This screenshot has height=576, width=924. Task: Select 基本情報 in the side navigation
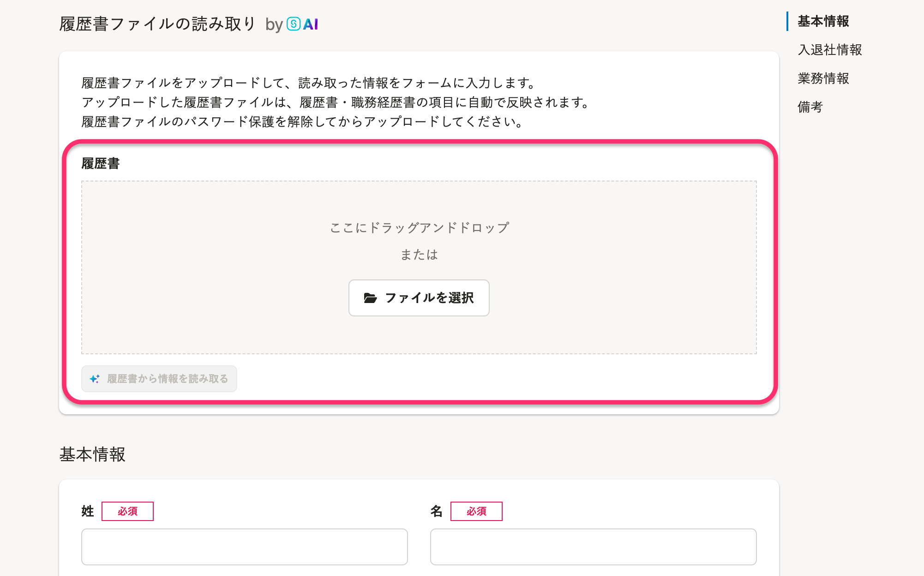(823, 21)
